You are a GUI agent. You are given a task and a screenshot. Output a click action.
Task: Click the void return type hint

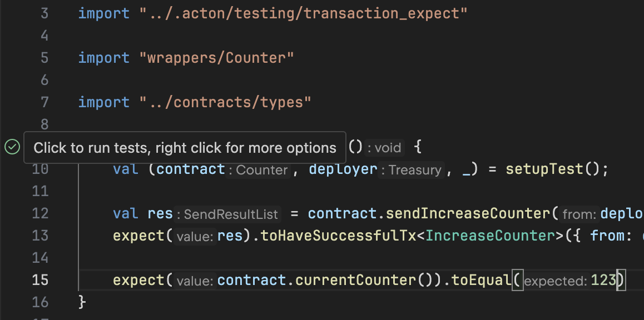click(x=387, y=148)
